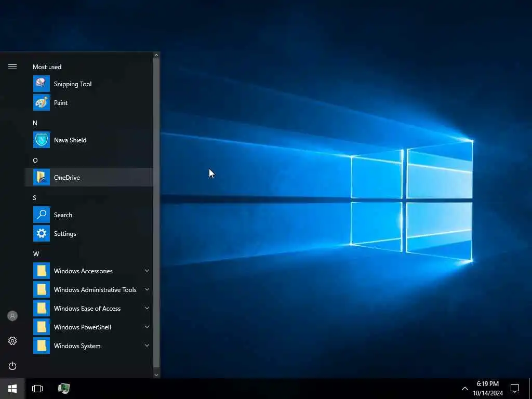Click the Windows Administrative Tools folder icon
The image size is (532, 399).
click(42, 289)
